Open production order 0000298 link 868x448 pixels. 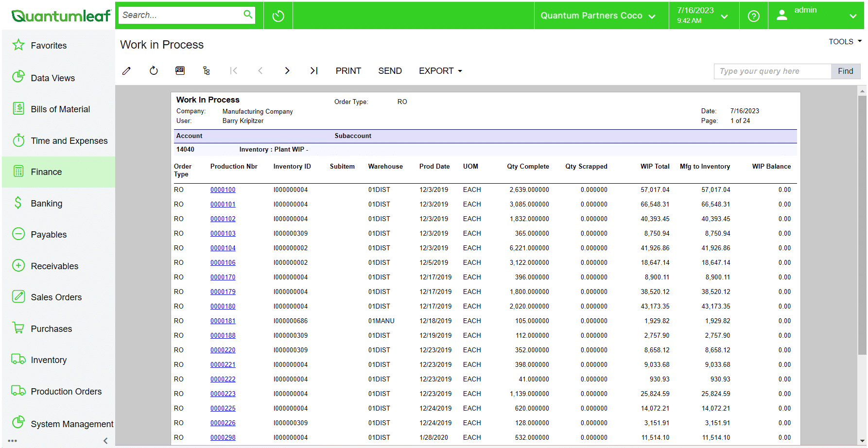pos(223,437)
